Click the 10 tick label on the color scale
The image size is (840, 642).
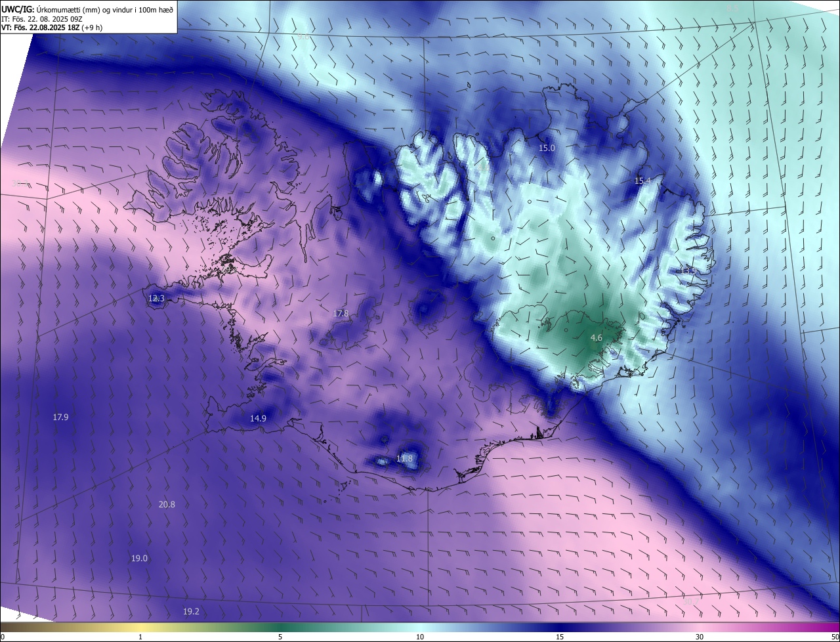[x=420, y=637]
